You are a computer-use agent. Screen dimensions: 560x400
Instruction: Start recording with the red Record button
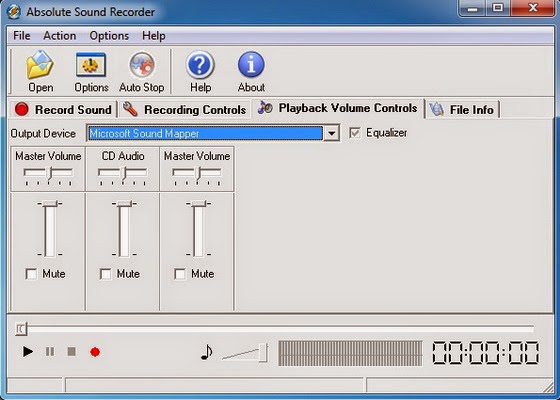click(x=95, y=352)
